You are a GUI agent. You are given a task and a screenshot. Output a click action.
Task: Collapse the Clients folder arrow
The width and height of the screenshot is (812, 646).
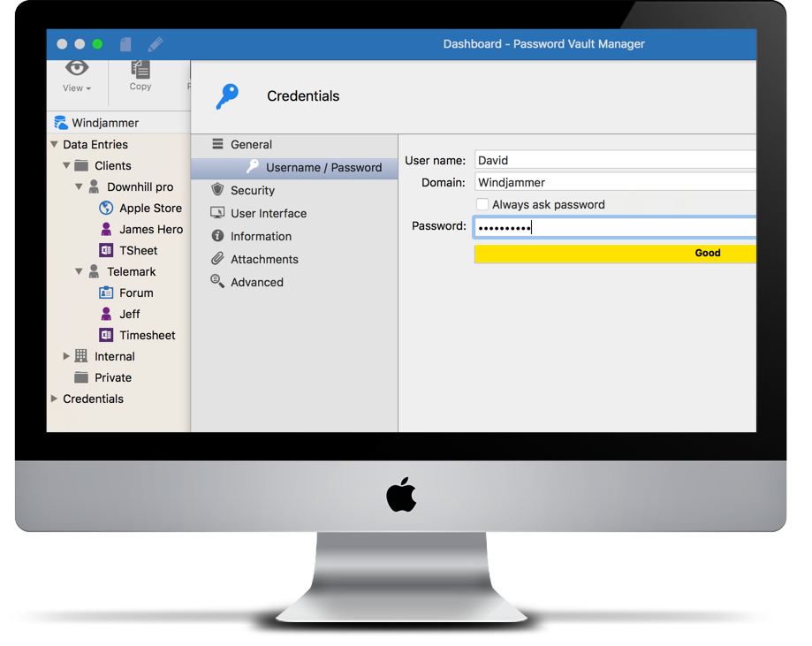(x=66, y=165)
